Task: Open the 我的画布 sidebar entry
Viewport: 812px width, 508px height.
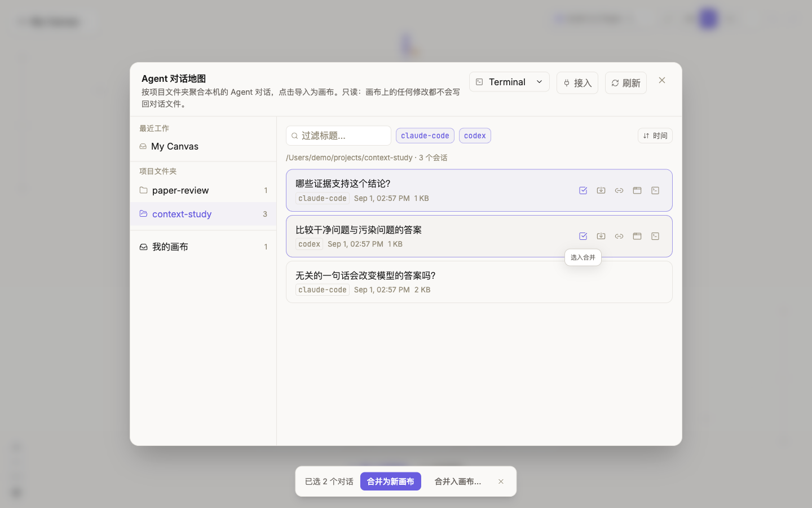Action: (x=203, y=247)
